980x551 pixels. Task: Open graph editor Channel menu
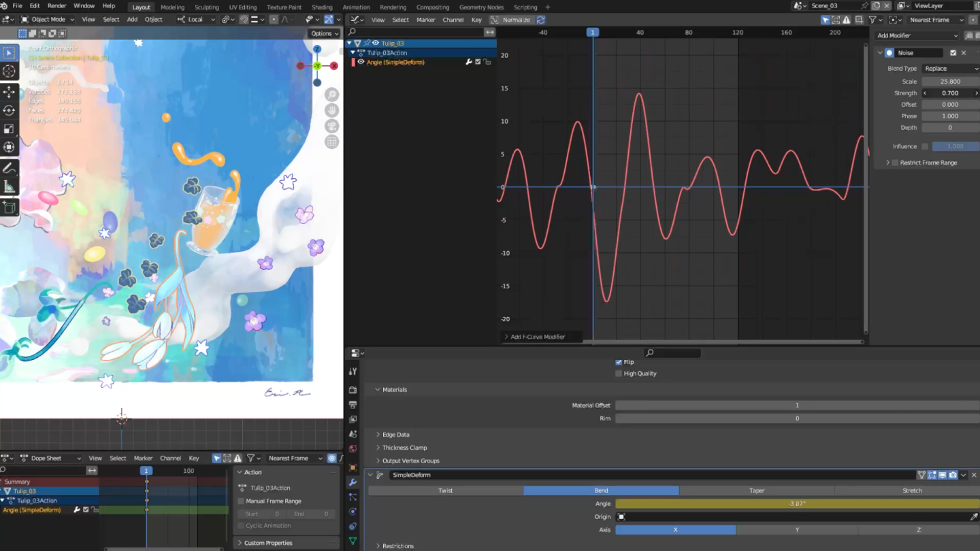click(453, 20)
